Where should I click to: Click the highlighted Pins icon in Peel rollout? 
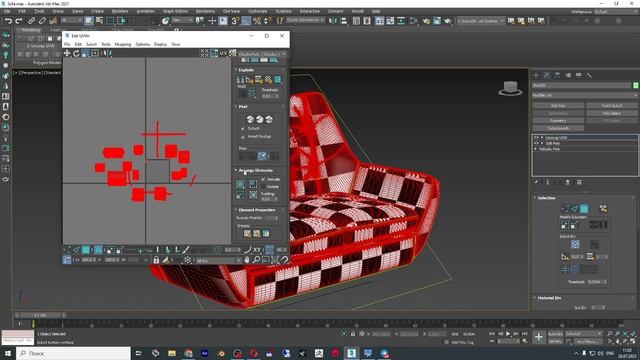[x=262, y=156]
